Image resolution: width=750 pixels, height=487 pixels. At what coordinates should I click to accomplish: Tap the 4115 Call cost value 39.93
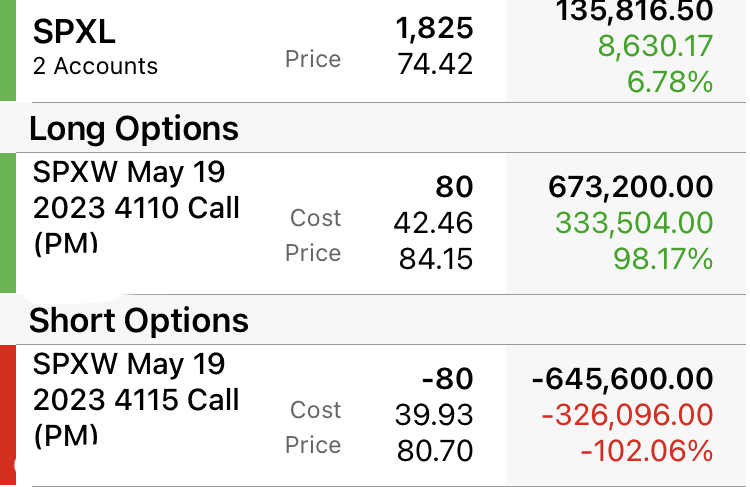pyautogui.click(x=434, y=415)
